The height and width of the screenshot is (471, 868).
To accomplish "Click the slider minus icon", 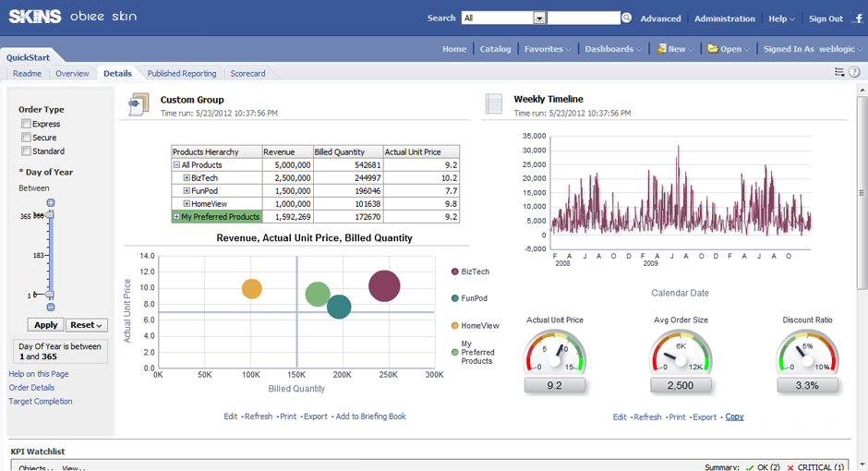I will coord(51,308).
